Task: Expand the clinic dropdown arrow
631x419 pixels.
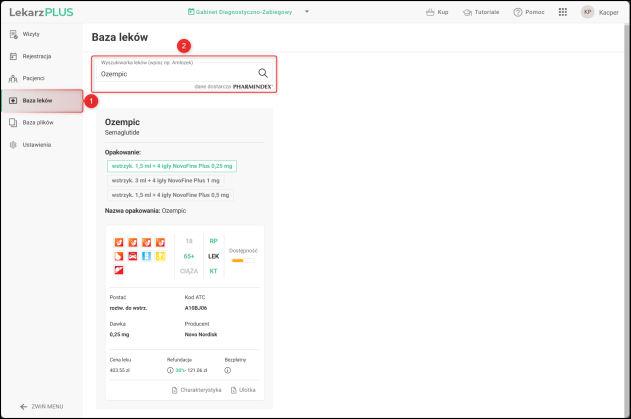Action: [x=307, y=12]
